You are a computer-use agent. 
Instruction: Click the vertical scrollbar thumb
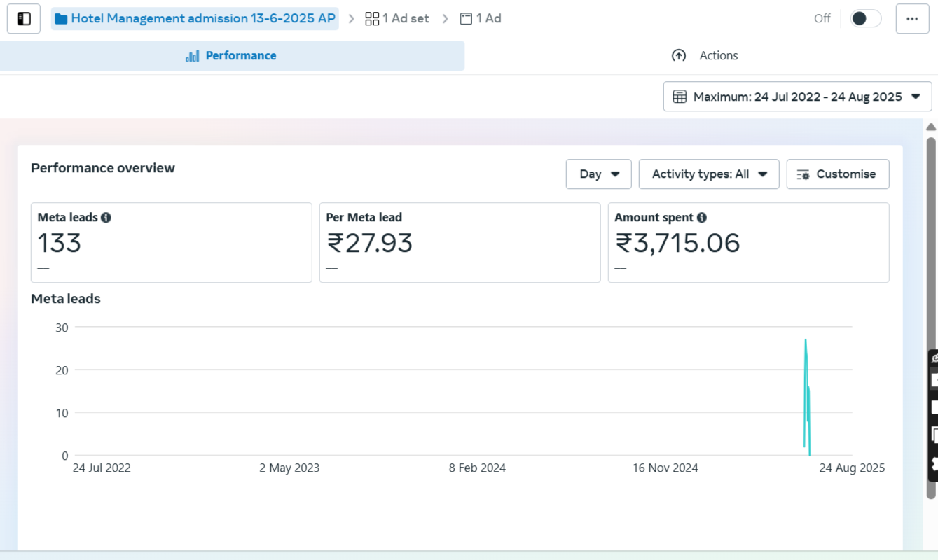click(x=931, y=315)
